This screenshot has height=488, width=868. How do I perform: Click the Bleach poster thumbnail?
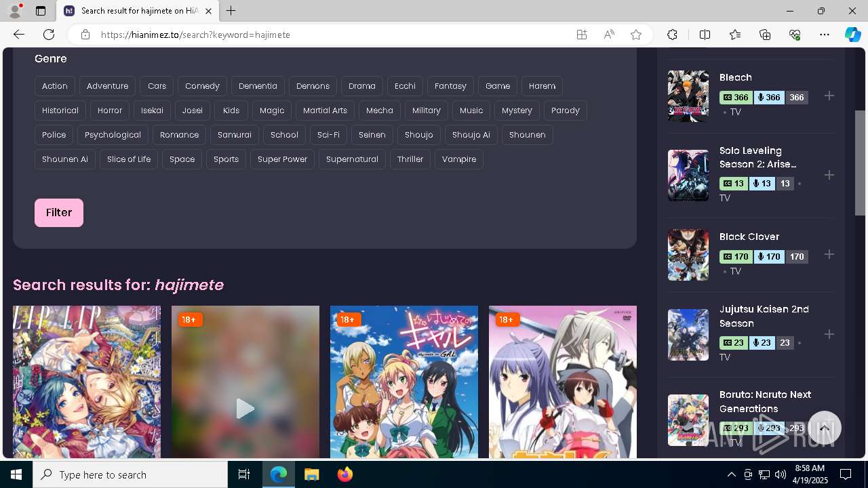pyautogui.click(x=688, y=96)
